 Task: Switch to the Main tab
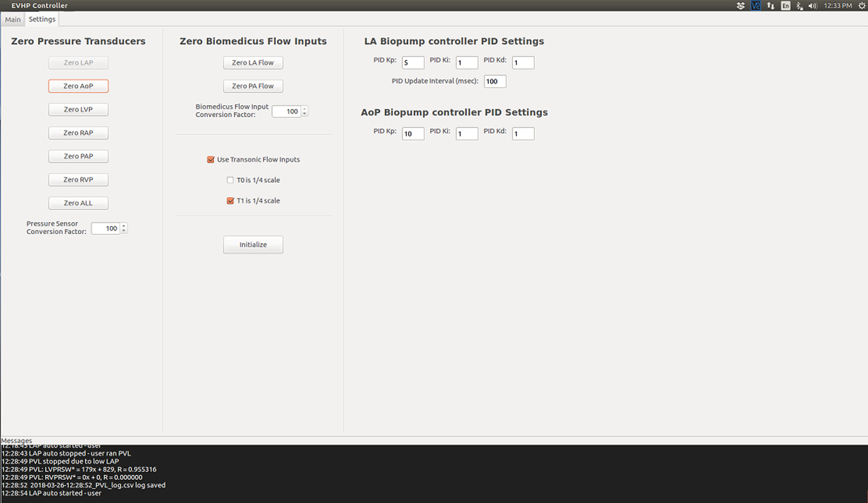pos(13,19)
